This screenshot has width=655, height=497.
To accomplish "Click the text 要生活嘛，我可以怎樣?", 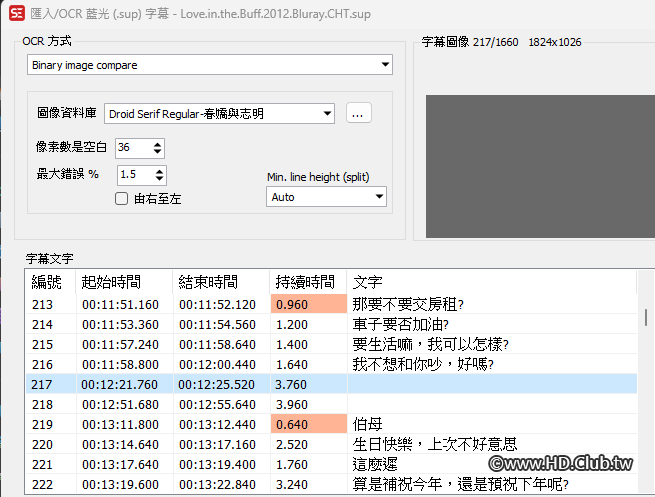I will pos(430,345).
